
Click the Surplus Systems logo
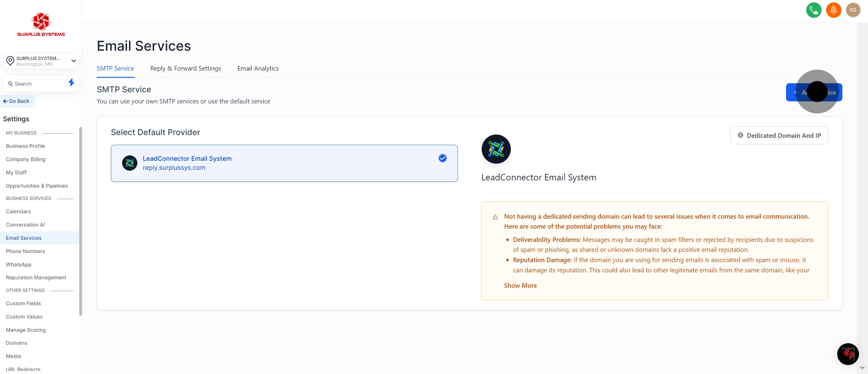coord(40,23)
